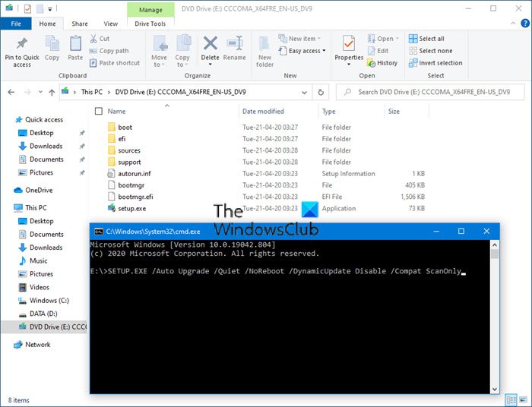Open the Copy to ribbon command
This screenshot has width=532, height=407.
[x=182, y=51]
